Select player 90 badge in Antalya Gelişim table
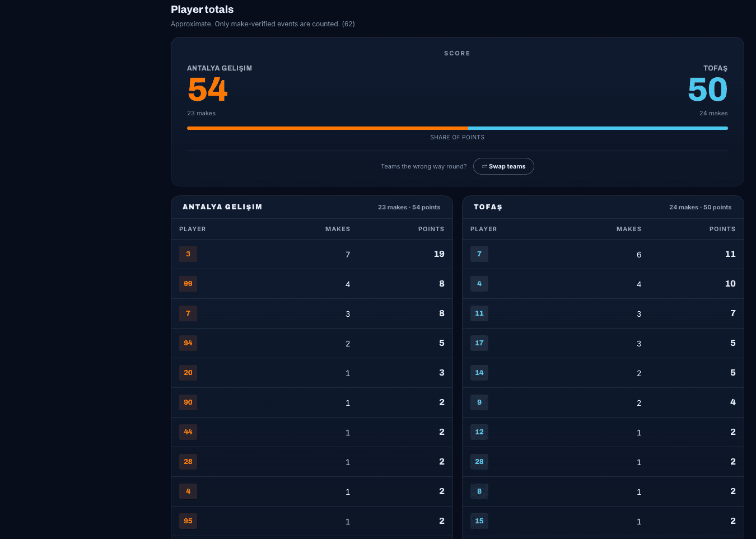 (188, 402)
